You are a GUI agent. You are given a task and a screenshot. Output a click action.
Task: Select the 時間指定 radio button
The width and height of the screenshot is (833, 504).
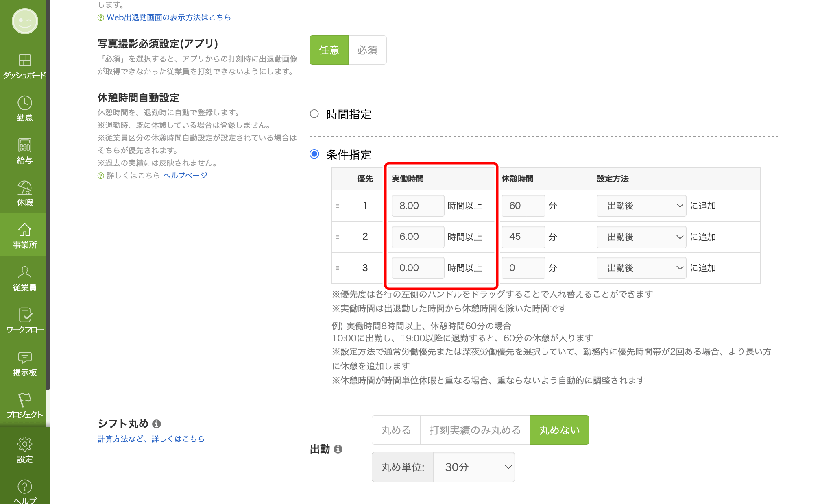pyautogui.click(x=314, y=114)
